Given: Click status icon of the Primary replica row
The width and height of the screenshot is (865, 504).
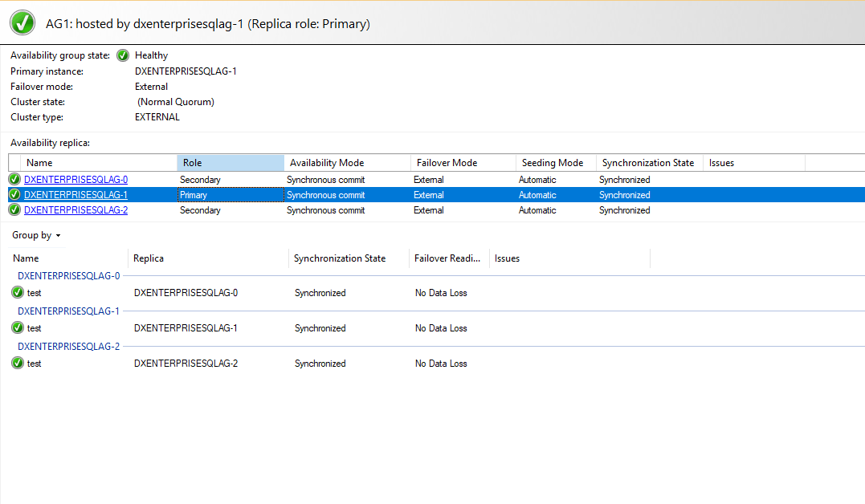Looking at the screenshot, I should tap(14, 195).
